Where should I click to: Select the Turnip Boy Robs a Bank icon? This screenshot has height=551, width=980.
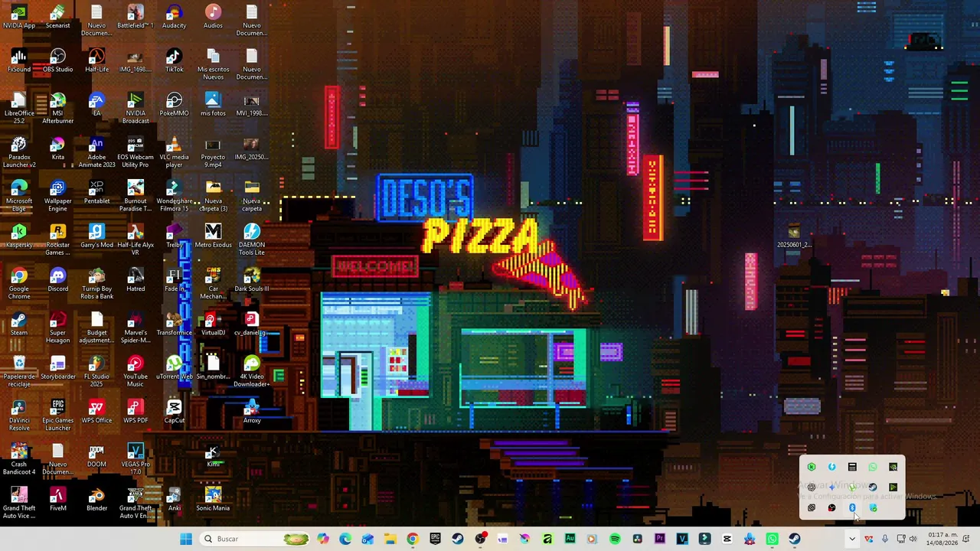pos(96,284)
